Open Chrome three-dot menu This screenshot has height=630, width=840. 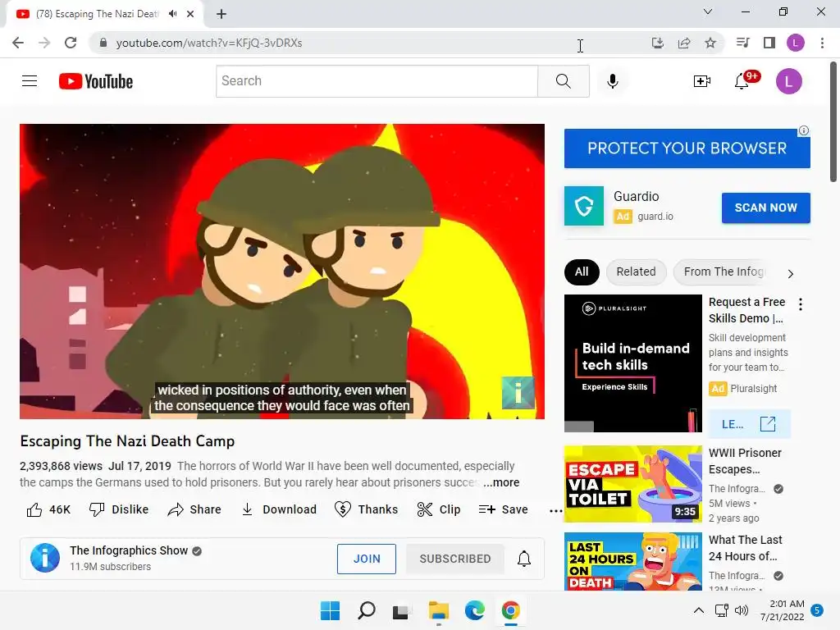click(x=822, y=43)
